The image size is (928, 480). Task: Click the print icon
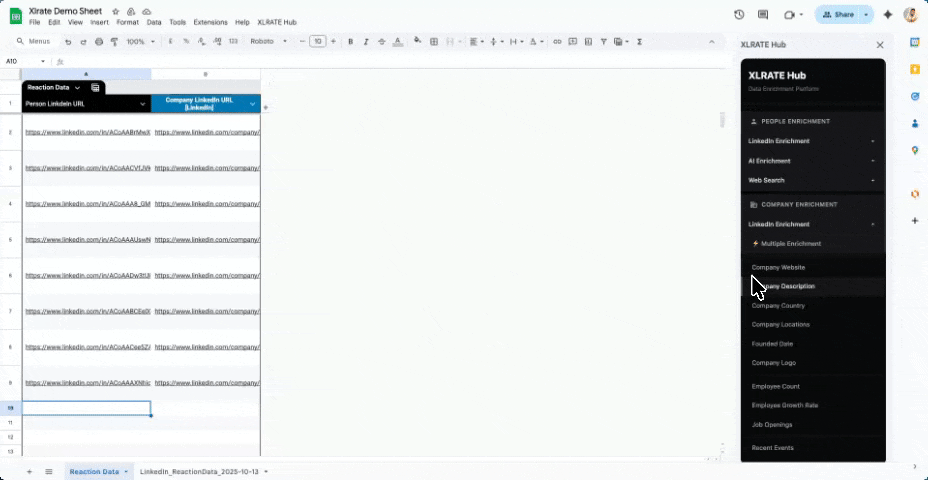click(99, 41)
